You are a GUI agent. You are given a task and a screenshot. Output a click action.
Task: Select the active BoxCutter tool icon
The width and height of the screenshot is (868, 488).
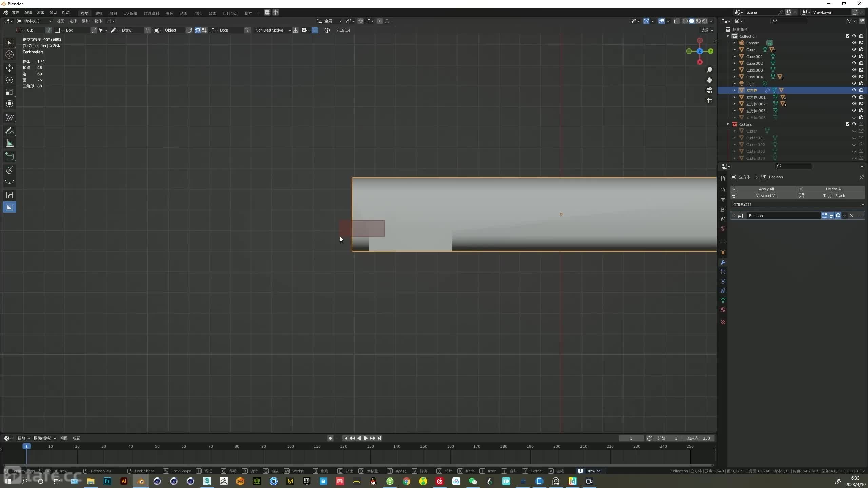point(9,207)
